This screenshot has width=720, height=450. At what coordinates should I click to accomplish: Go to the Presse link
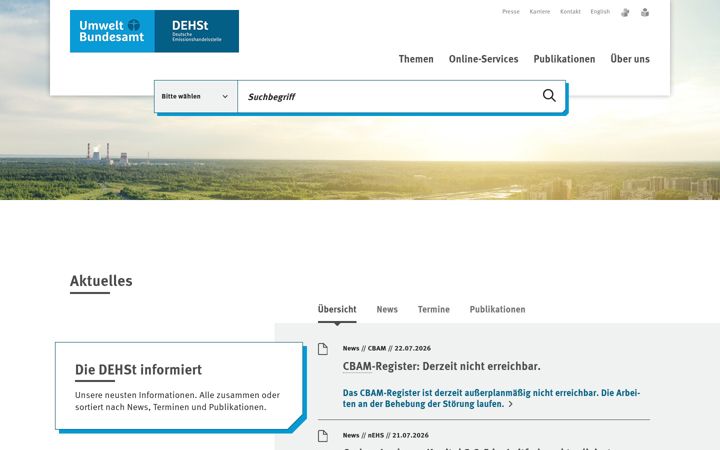511,12
